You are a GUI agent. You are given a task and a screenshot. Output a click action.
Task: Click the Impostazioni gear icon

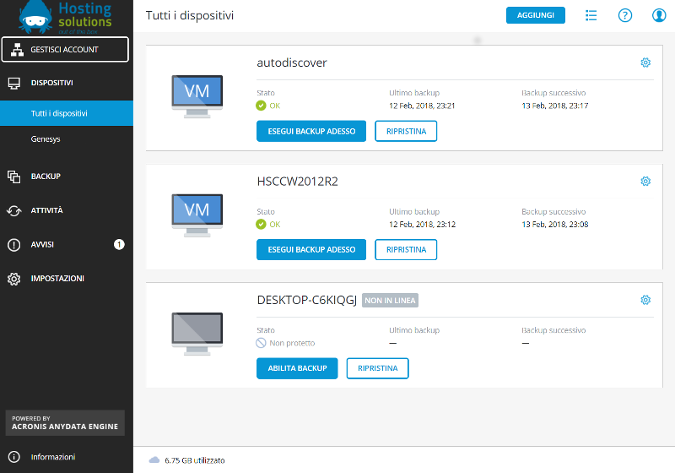[14, 279]
